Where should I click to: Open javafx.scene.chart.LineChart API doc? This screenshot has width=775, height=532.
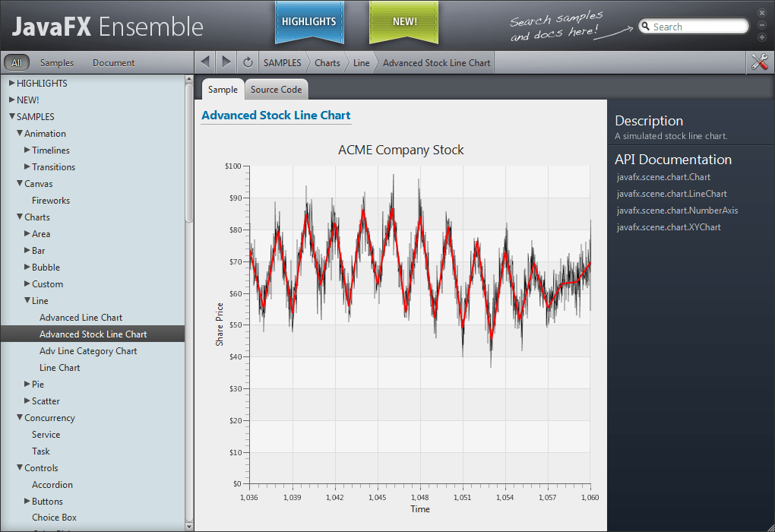(672, 194)
